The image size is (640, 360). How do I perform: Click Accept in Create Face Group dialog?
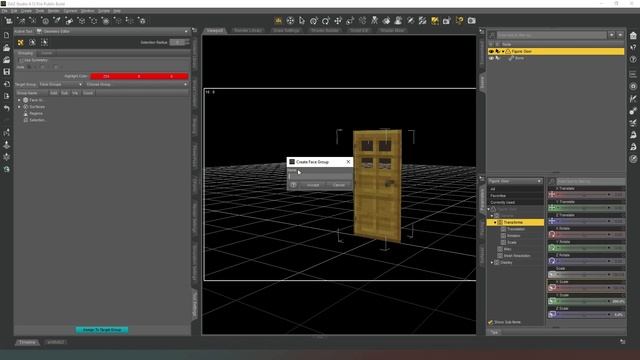(313, 185)
